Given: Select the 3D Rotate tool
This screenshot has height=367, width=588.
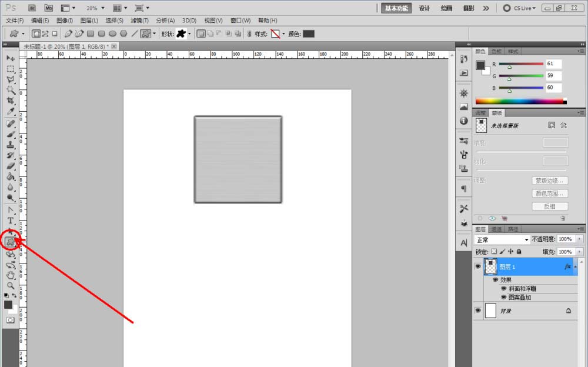Looking at the screenshot, I should [11, 254].
